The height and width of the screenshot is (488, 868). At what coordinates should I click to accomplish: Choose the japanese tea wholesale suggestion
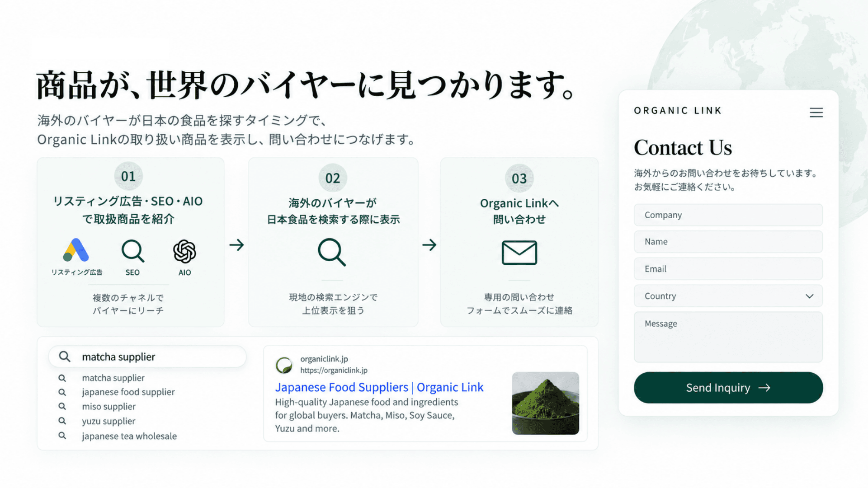(129, 436)
